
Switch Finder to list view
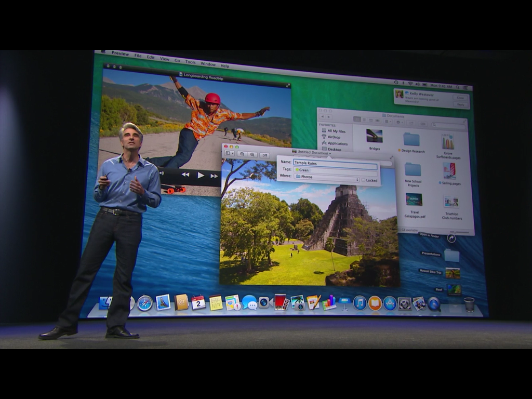tap(364, 120)
